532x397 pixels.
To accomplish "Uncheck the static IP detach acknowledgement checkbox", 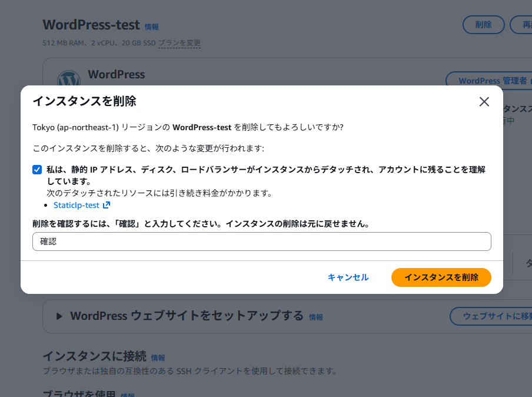I will click(37, 170).
